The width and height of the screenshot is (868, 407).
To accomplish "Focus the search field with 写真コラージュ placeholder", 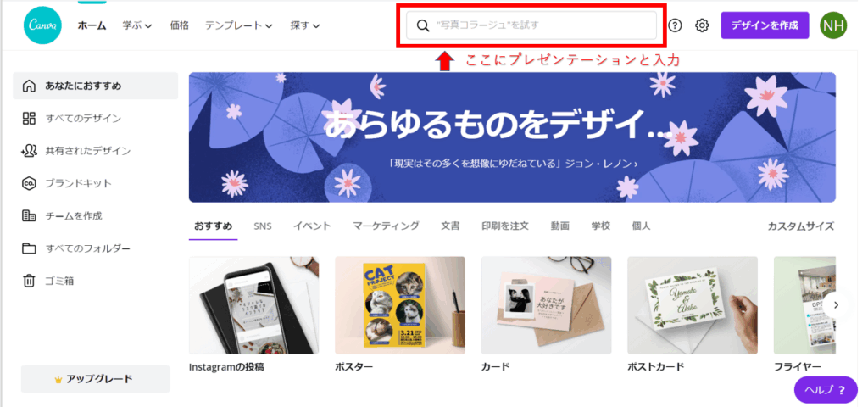I will coord(531,25).
